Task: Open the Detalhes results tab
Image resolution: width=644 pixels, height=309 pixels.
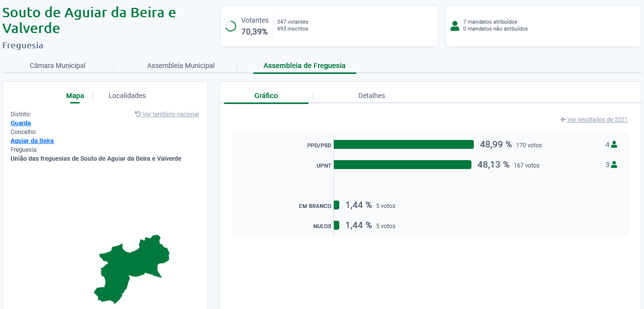Action: tap(371, 96)
